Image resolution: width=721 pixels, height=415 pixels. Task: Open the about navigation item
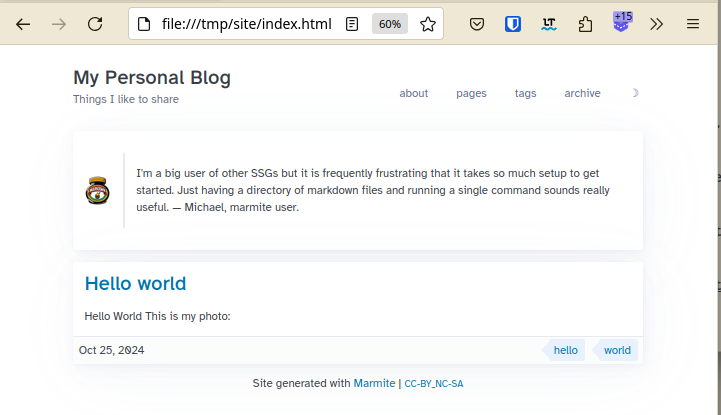coord(413,93)
